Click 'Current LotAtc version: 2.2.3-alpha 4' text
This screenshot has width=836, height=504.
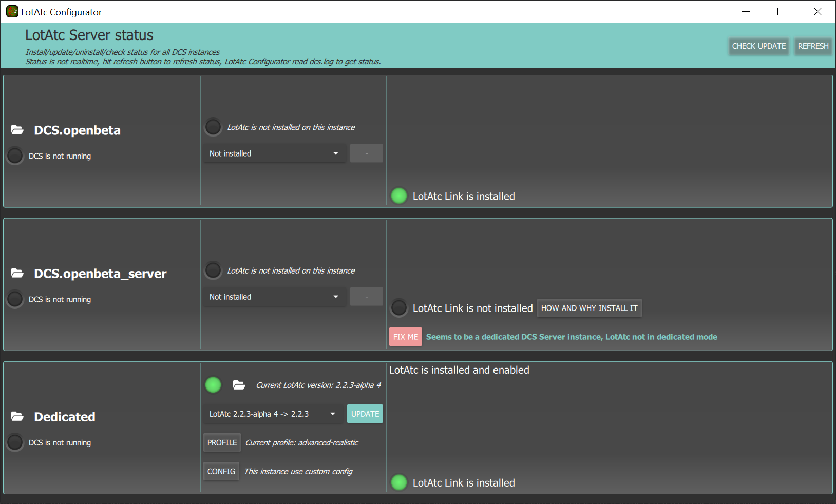pyautogui.click(x=318, y=385)
